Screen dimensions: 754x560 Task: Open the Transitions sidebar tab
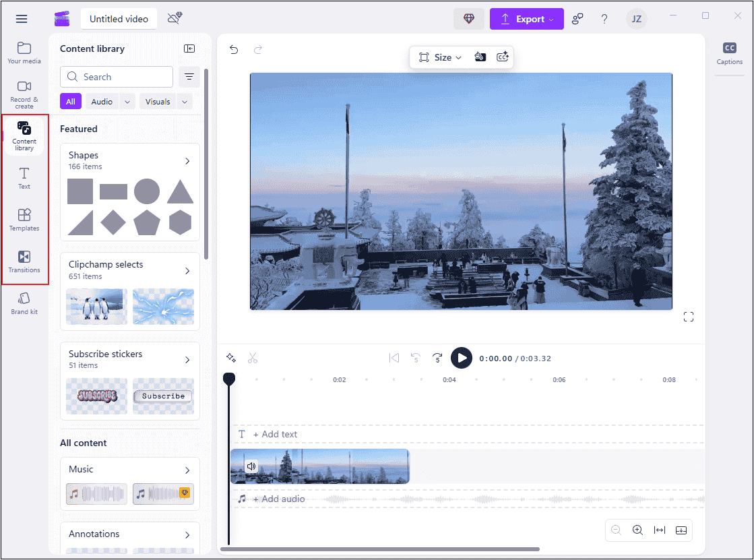click(24, 261)
